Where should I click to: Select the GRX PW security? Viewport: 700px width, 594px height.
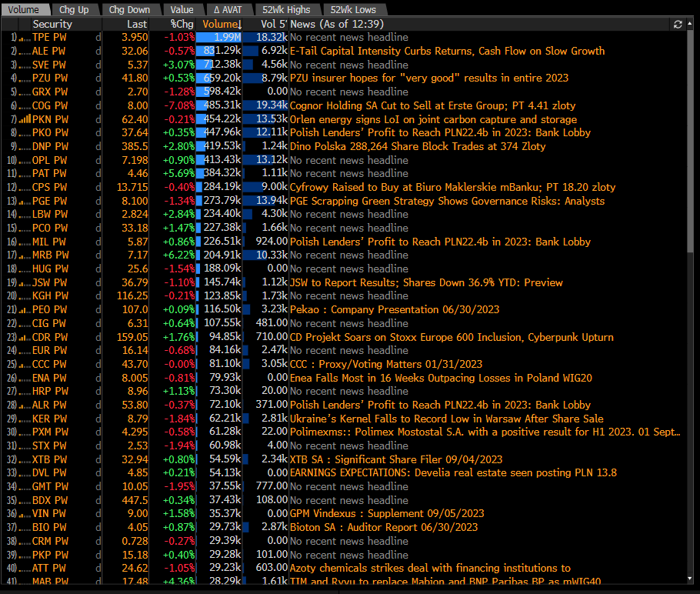49,92
